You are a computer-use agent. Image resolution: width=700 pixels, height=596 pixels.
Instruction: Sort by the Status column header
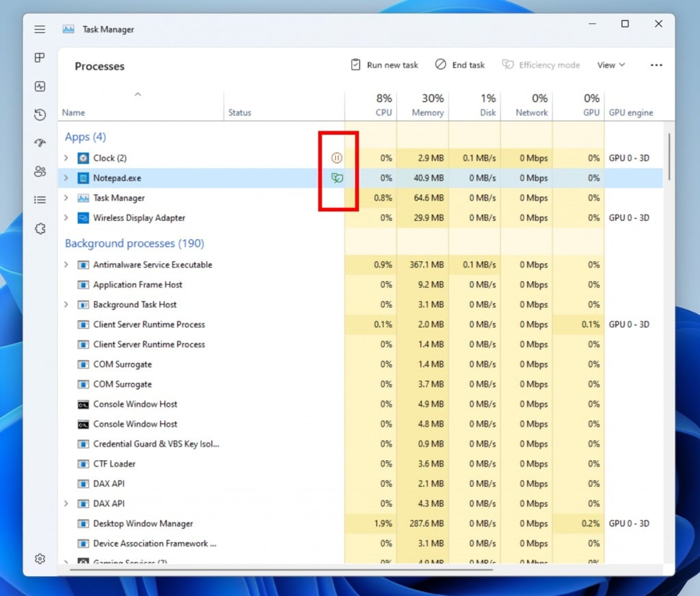click(284, 106)
